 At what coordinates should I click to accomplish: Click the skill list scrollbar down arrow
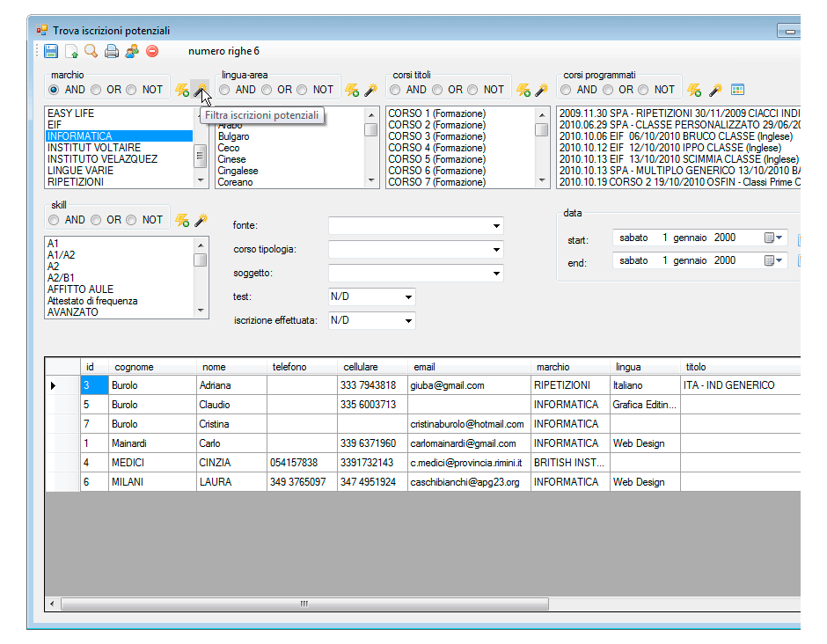click(201, 311)
